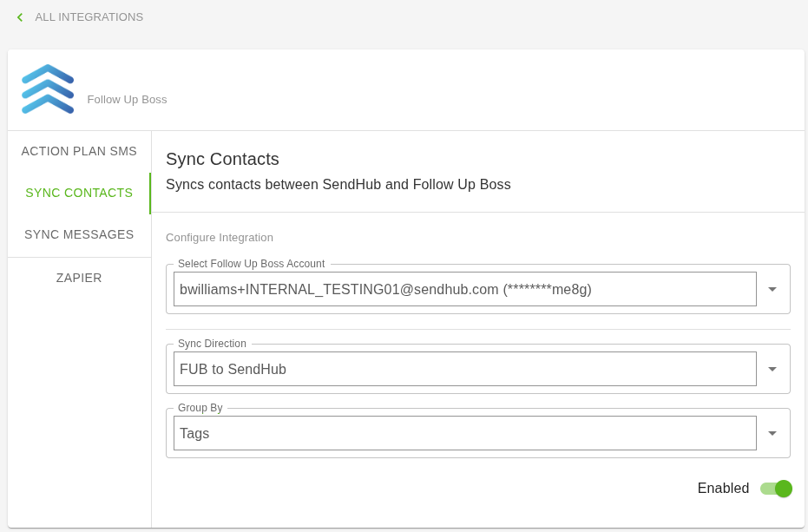Open the Action Plan SMS tab

(x=79, y=151)
